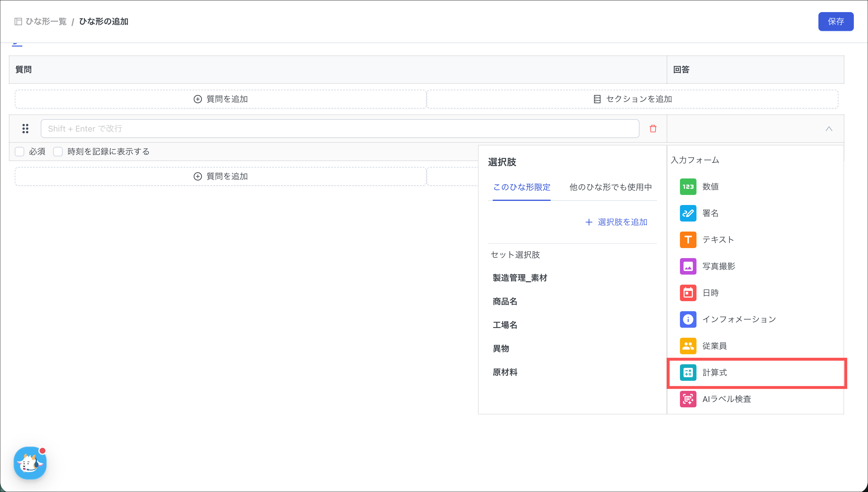The height and width of the screenshot is (492, 868).
Task: Select the 写真撮影 photo icon
Action: click(688, 266)
